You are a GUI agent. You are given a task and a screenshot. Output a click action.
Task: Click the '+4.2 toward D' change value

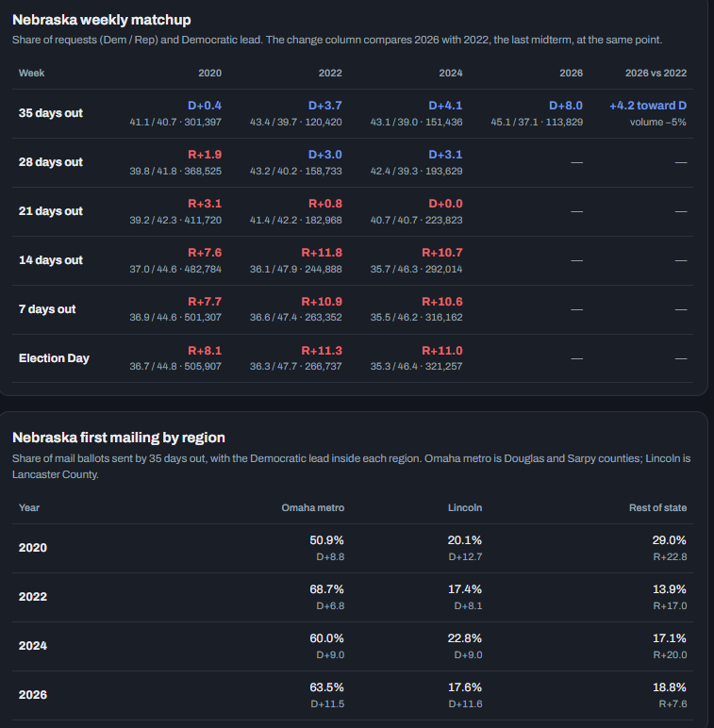click(648, 106)
